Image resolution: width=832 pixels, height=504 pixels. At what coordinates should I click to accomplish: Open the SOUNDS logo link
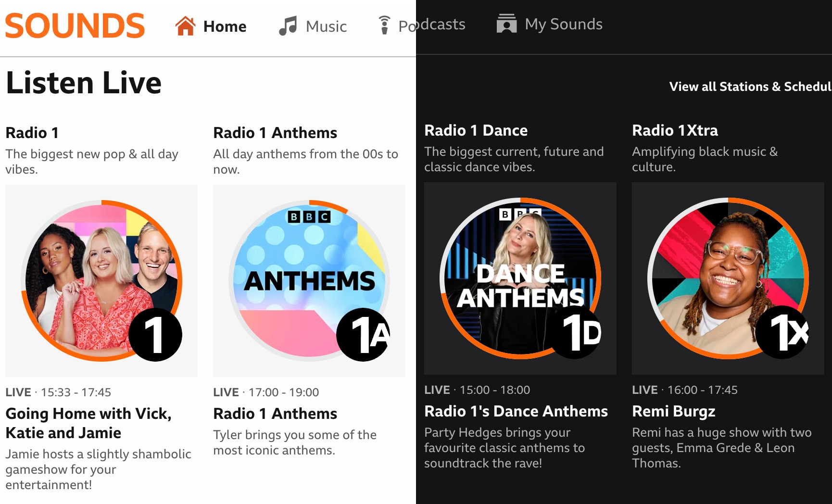(x=75, y=26)
